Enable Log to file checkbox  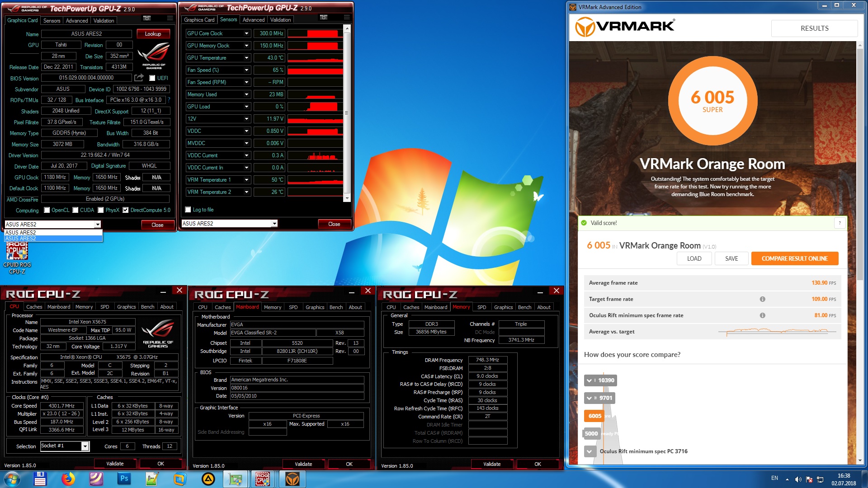(188, 210)
